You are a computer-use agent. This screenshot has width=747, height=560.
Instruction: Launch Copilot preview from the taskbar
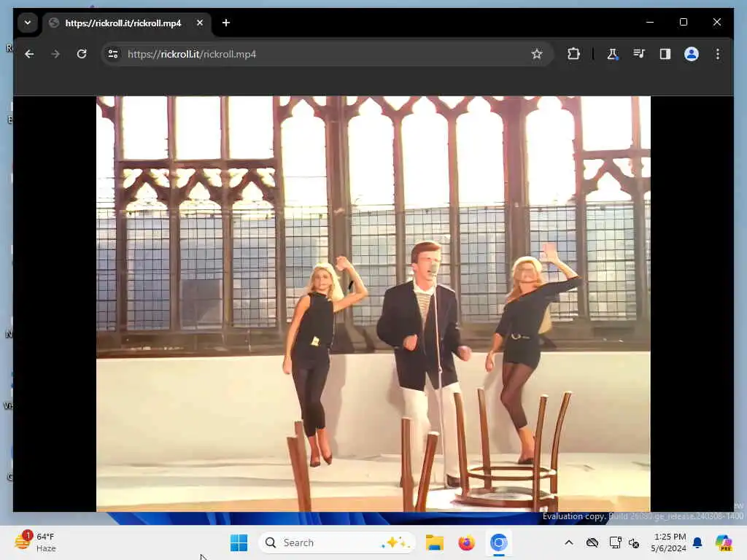tap(724, 542)
